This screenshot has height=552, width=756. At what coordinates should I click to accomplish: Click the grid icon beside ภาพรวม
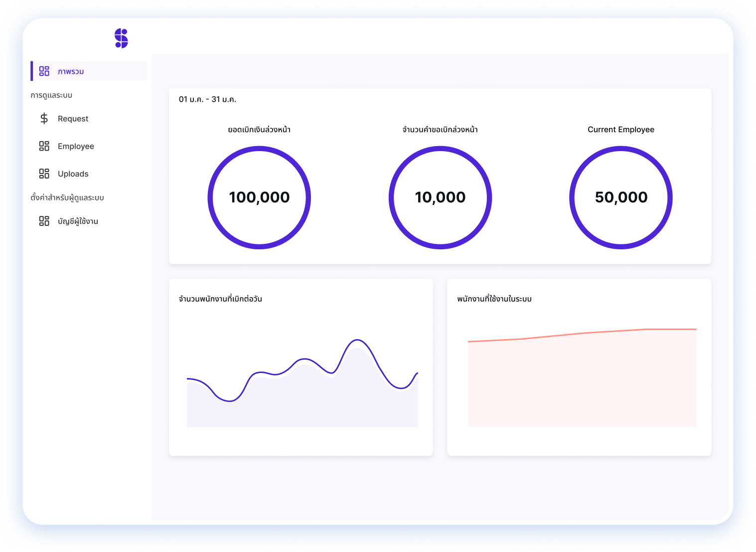[x=44, y=71]
